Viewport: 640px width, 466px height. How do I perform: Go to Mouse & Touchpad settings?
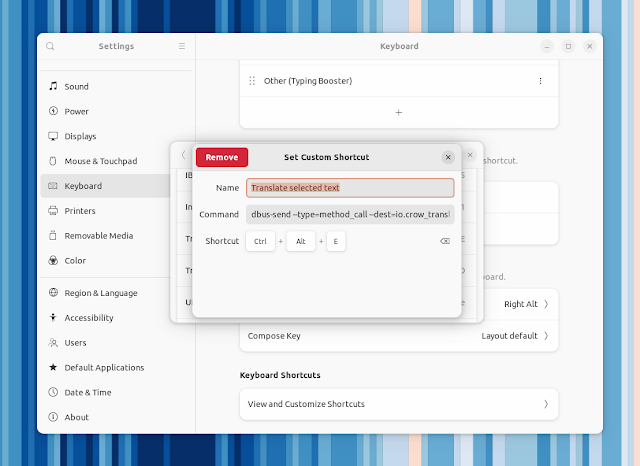(100, 161)
